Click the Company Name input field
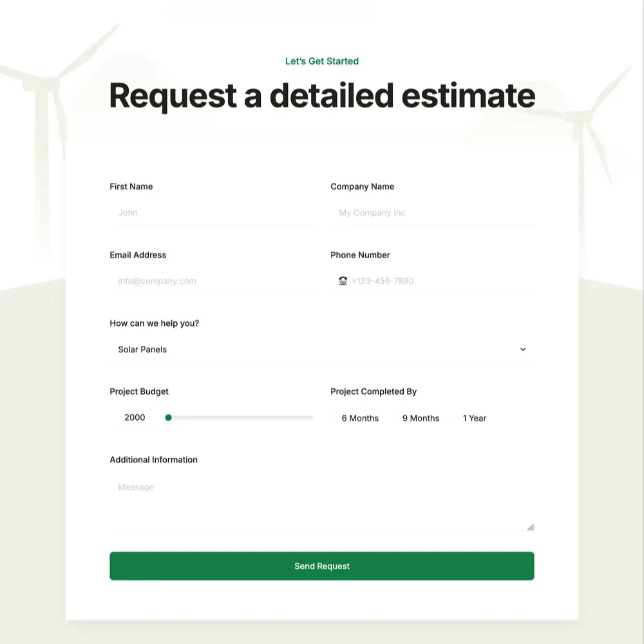This screenshot has width=644, height=644. pos(432,213)
